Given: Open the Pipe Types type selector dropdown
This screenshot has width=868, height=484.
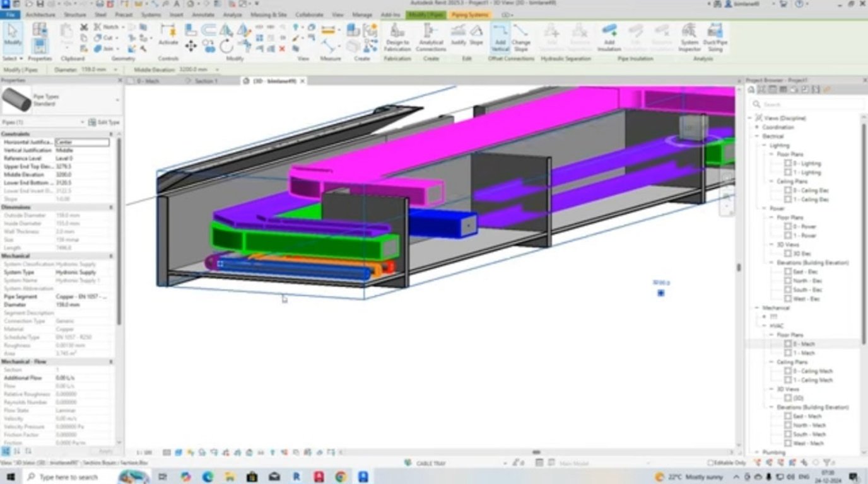Looking at the screenshot, I should (x=117, y=100).
